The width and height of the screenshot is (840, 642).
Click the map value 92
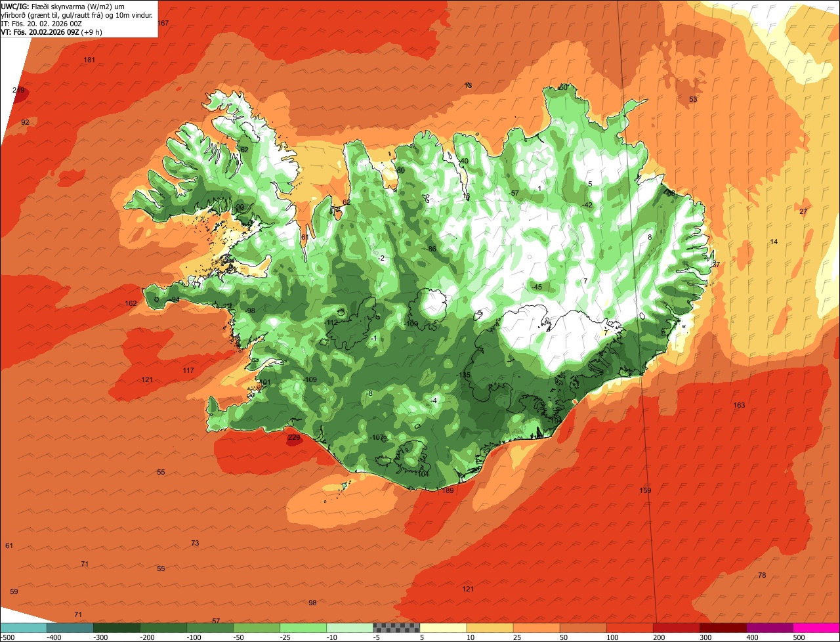(x=25, y=123)
